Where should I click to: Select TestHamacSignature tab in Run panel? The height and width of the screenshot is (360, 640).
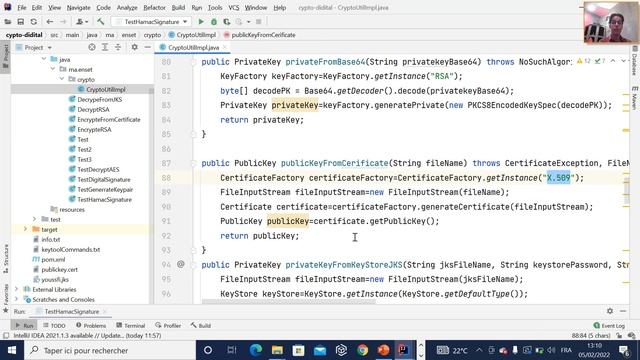click(x=71, y=311)
